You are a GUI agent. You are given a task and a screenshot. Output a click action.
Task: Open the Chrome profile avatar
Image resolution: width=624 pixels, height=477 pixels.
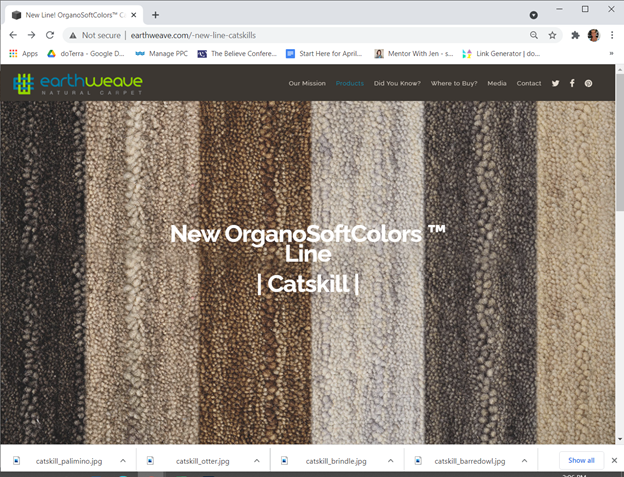(x=593, y=35)
